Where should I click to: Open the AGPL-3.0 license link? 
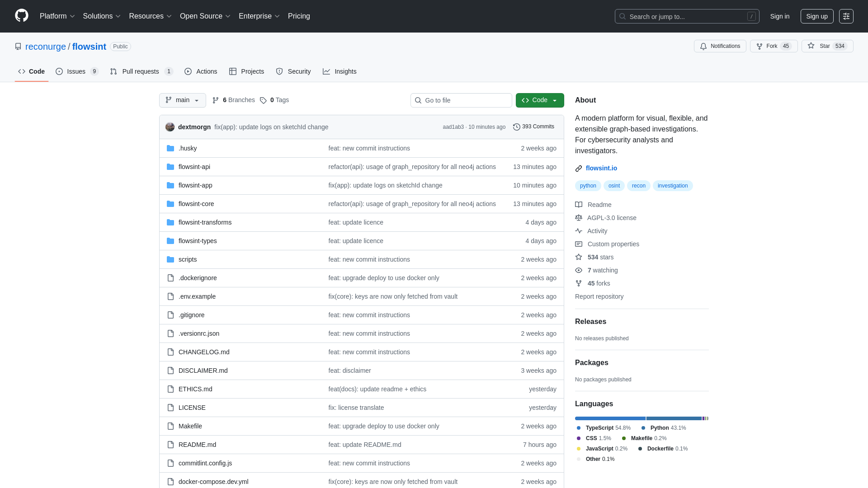[612, 218]
